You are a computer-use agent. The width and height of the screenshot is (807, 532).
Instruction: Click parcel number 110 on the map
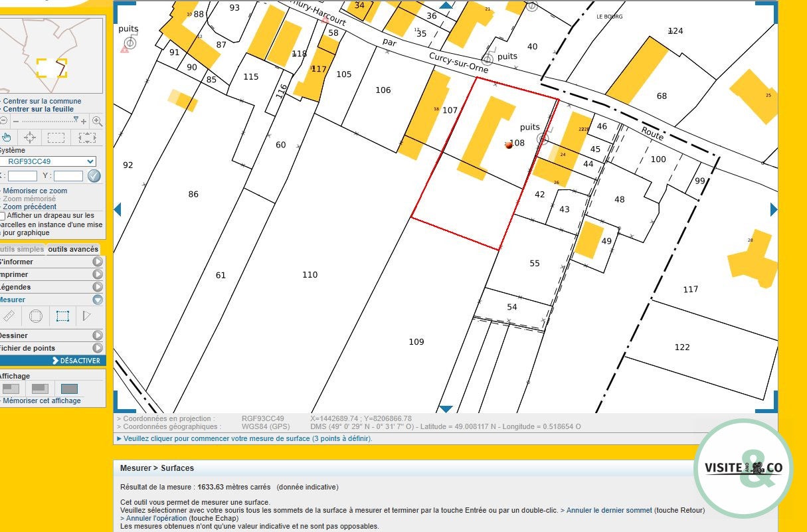pos(310,274)
